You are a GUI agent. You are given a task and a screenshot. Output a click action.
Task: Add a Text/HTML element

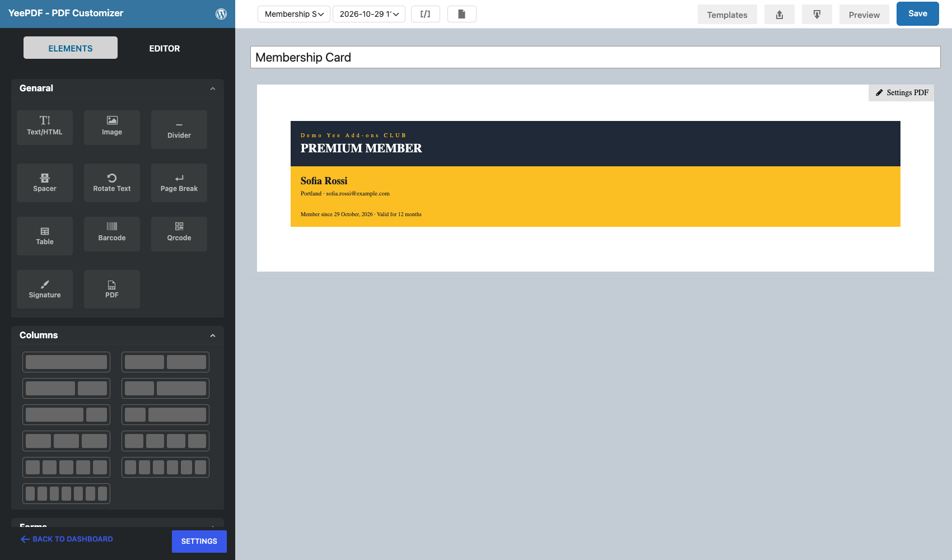point(45,128)
